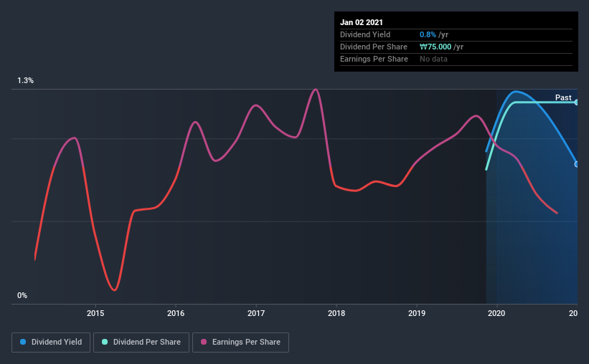Click the Past label on chart
Image resolution: width=589 pixels, height=364 pixels.
pos(563,97)
